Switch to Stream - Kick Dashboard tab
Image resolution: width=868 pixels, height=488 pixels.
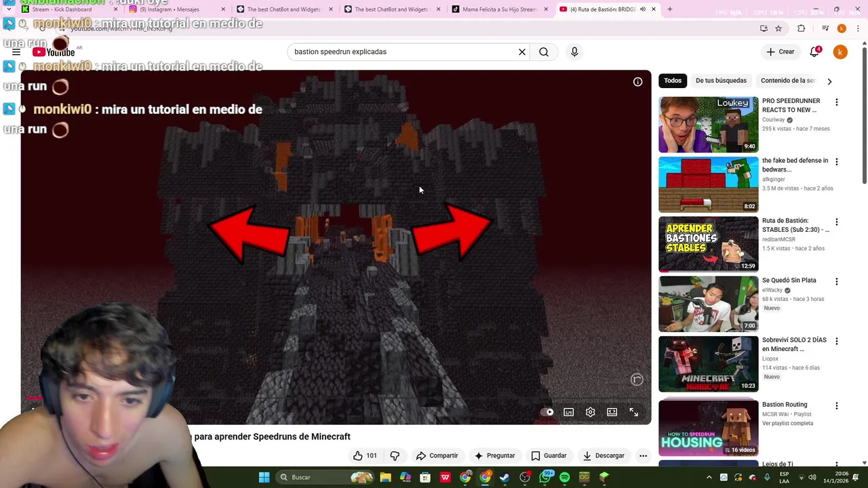pyautogui.click(x=66, y=9)
